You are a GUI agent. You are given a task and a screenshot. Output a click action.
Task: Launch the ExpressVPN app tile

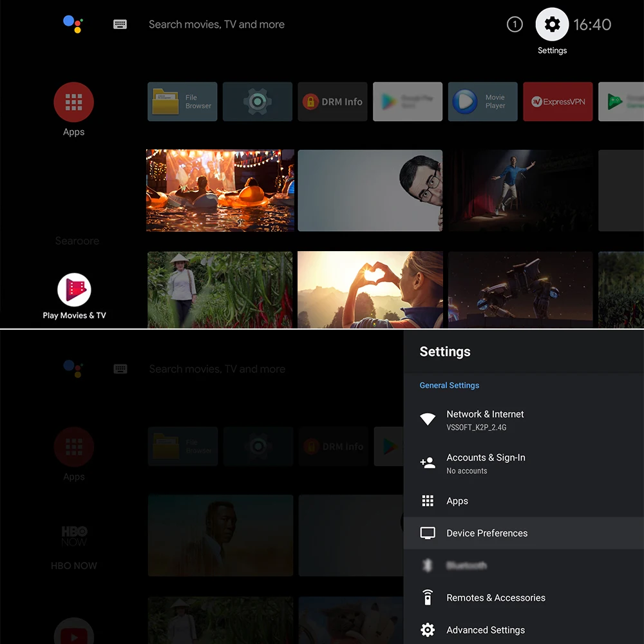[x=558, y=102]
